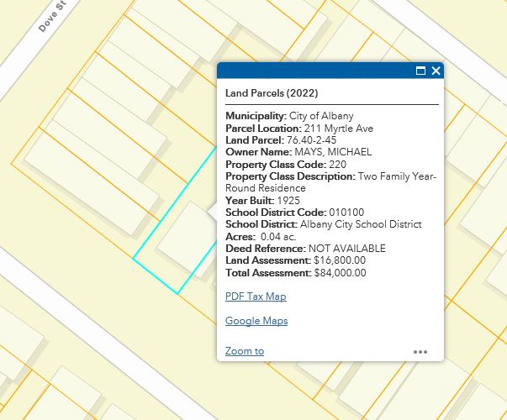The height and width of the screenshot is (420, 507).
Task: Open the Google Maps link
Action: [256, 321]
